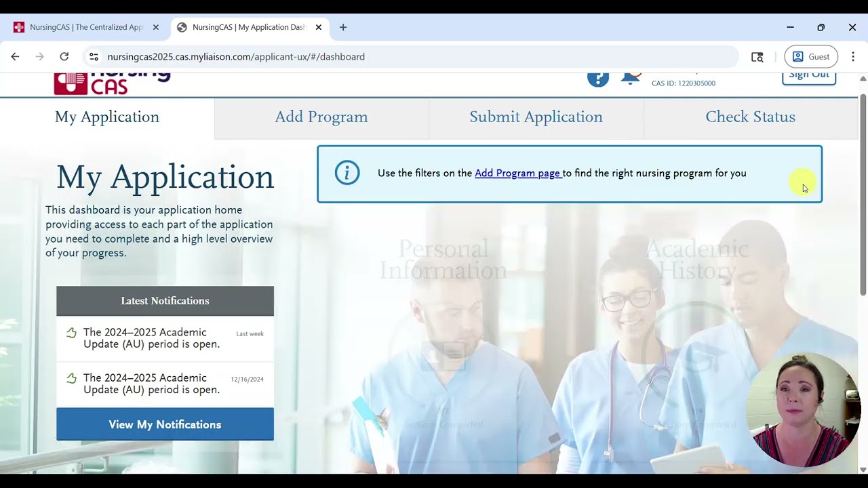Click the info circle icon in banner
868x488 pixels.
pos(347,173)
